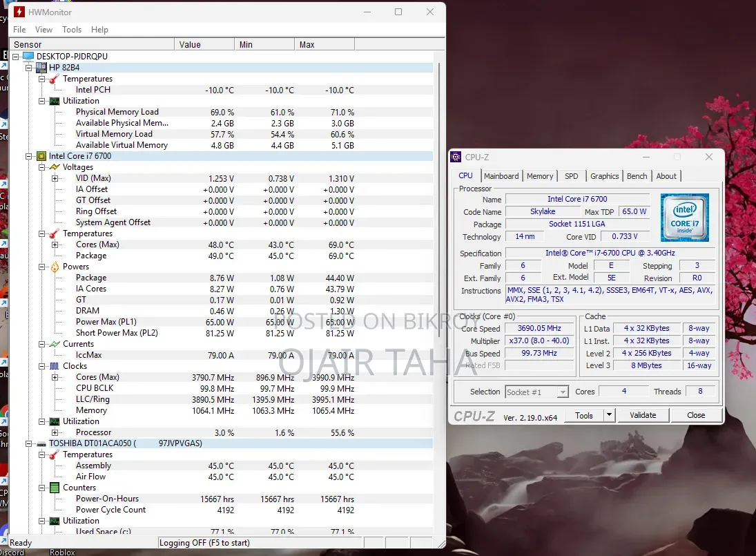The height and width of the screenshot is (556, 756).
Task: Click the Powers flame icon
Action: (55, 267)
